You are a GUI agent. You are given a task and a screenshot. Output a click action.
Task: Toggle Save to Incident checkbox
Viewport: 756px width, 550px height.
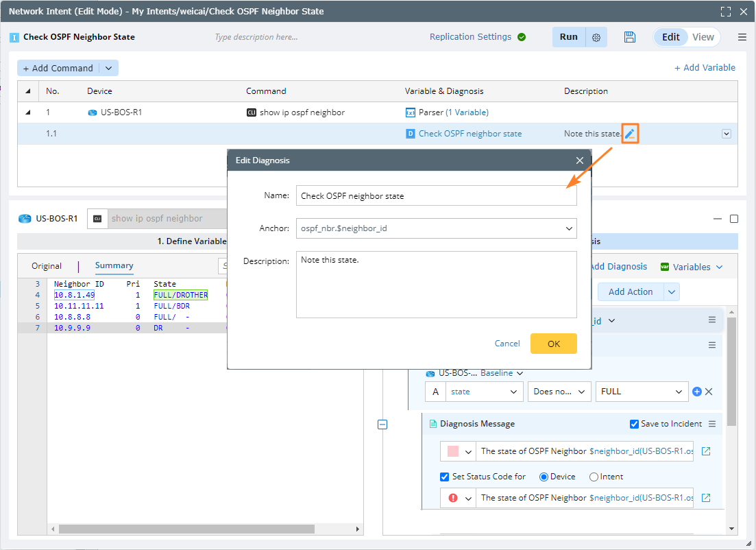click(634, 424)
